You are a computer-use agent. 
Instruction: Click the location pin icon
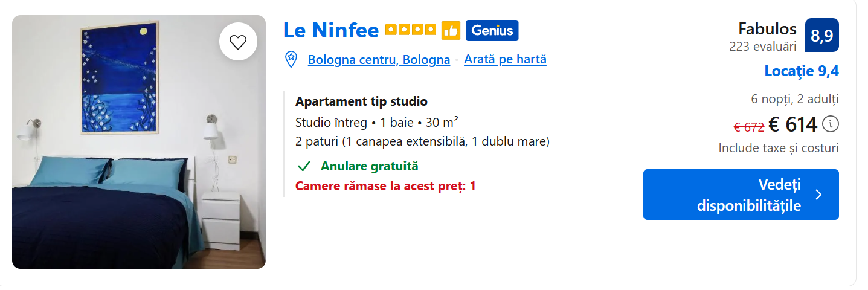(291, 59)
